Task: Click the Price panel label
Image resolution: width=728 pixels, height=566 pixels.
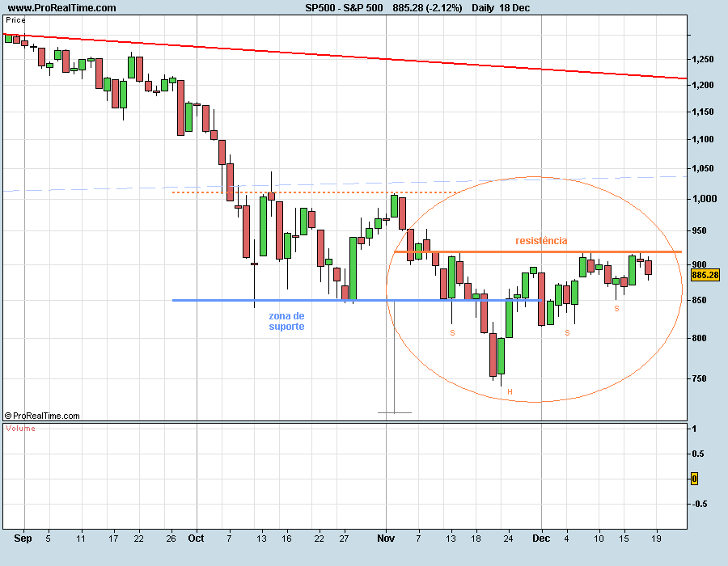Action: pyautogui.click(x=15, y=20)
